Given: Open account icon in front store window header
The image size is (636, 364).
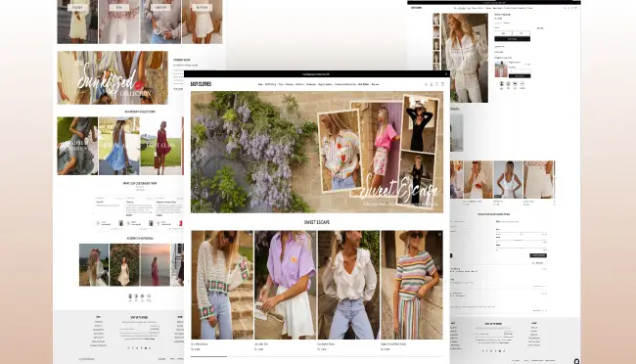Looking at the screenshot, I should pyautogui.click(x=432, y=84).
